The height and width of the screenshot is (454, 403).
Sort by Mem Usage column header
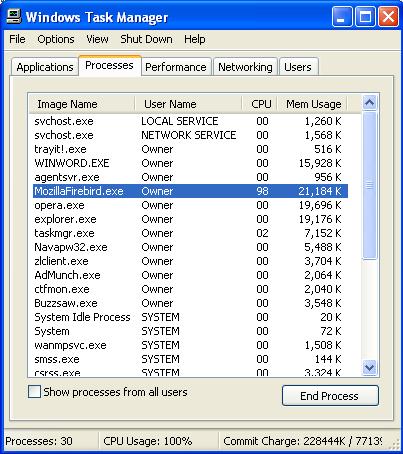pyautogui.click(x=313, y=104)
